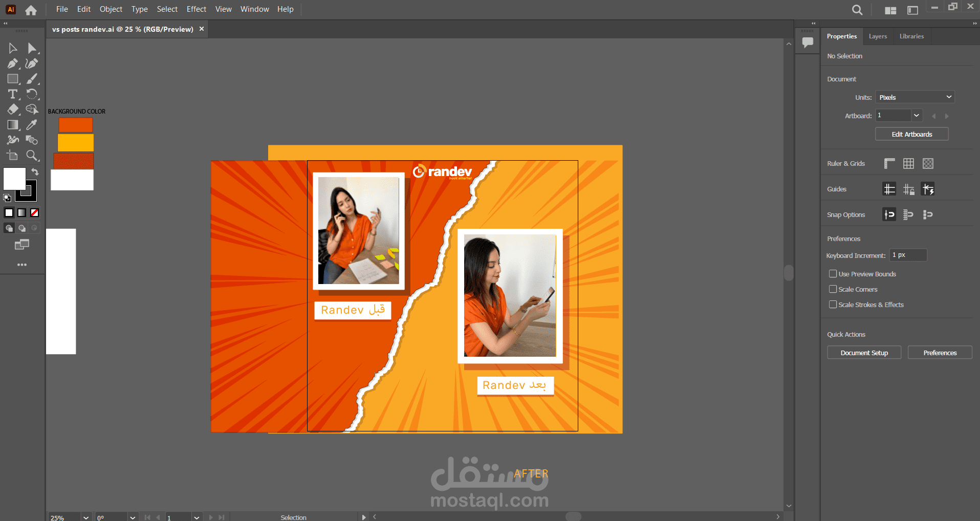Open the Search icon in top bar
980x521 pixels.
pos(857,10)
